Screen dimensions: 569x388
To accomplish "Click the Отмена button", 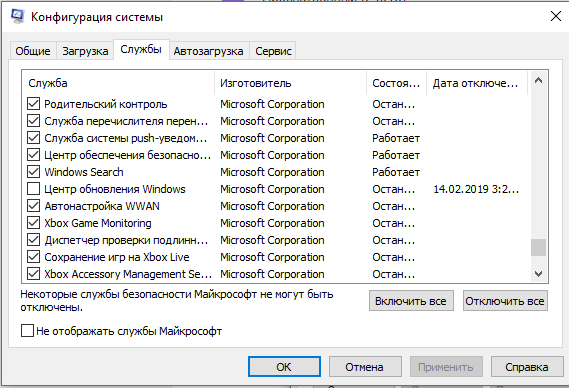I will click(365, 367).
